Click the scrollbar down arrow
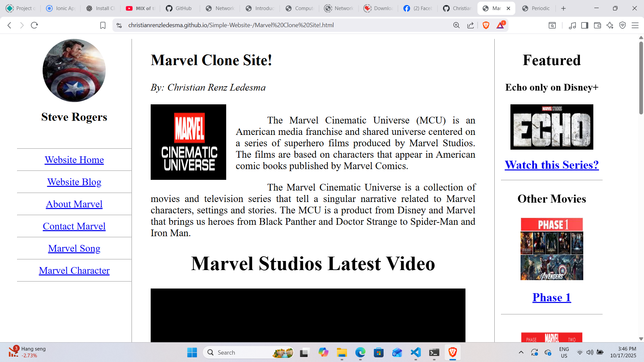This screenshot has height=362, width=644. coord(641,339)
